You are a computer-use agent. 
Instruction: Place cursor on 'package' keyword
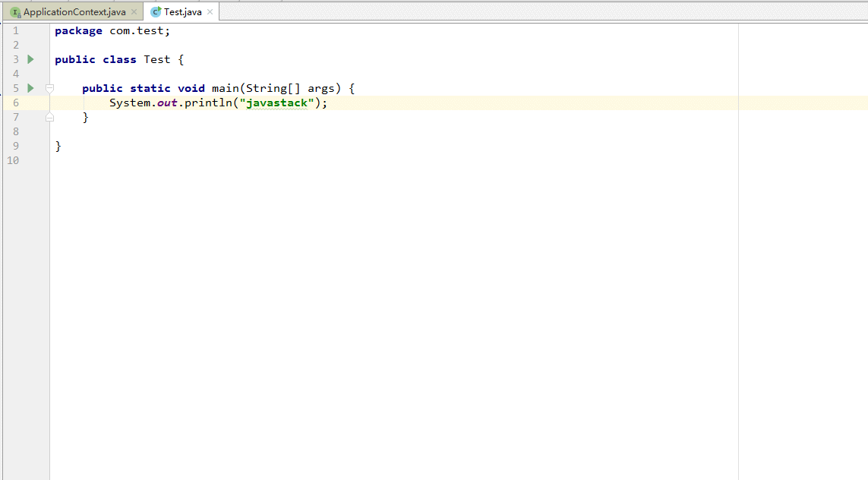coord(79,31)
